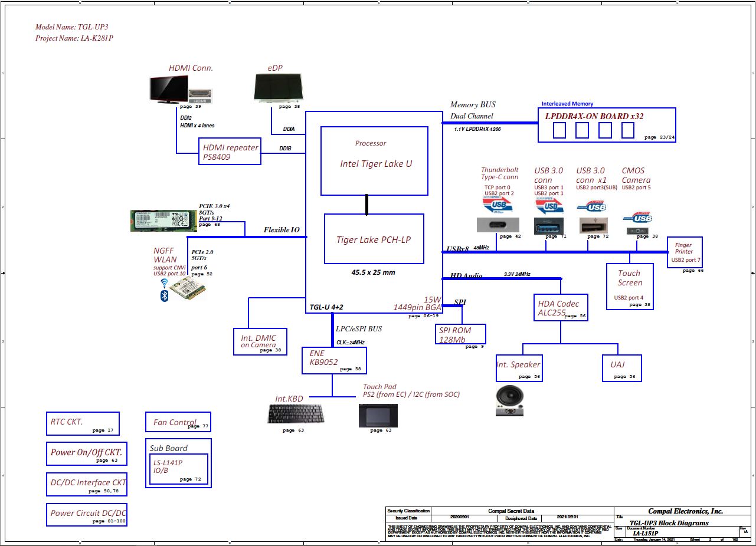756x546 pixels.
Task: Select the Power Circuit DC/DC block
Action: click(x=87, y=515)
